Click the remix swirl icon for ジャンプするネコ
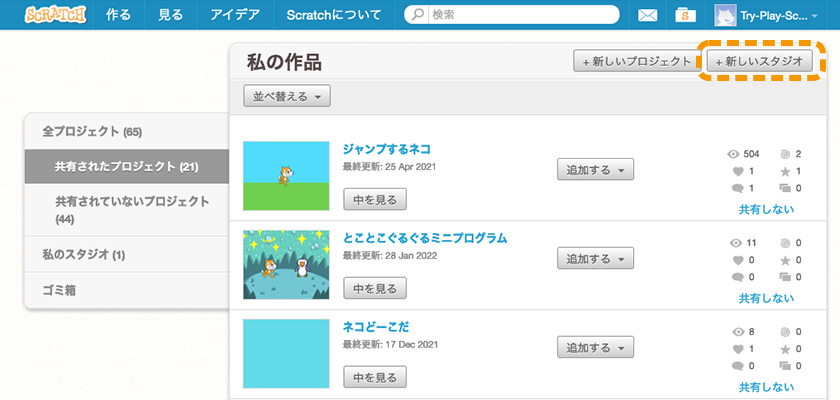 click(x=785, y=154)
